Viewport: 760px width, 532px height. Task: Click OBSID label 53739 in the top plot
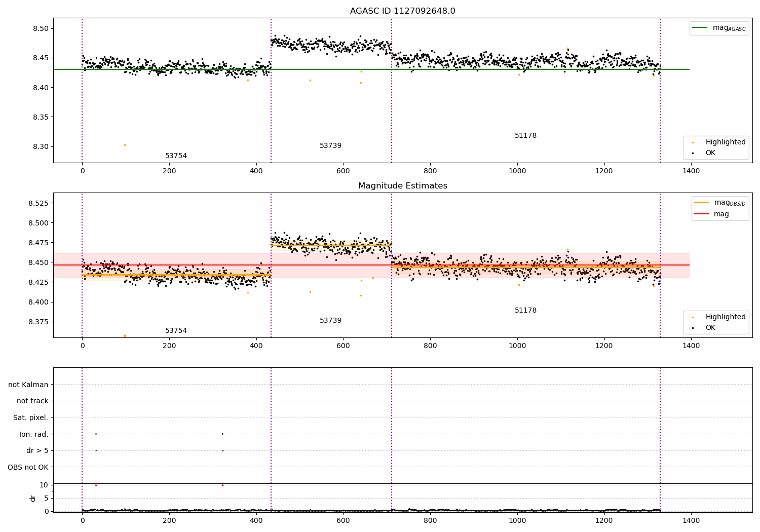330,146
